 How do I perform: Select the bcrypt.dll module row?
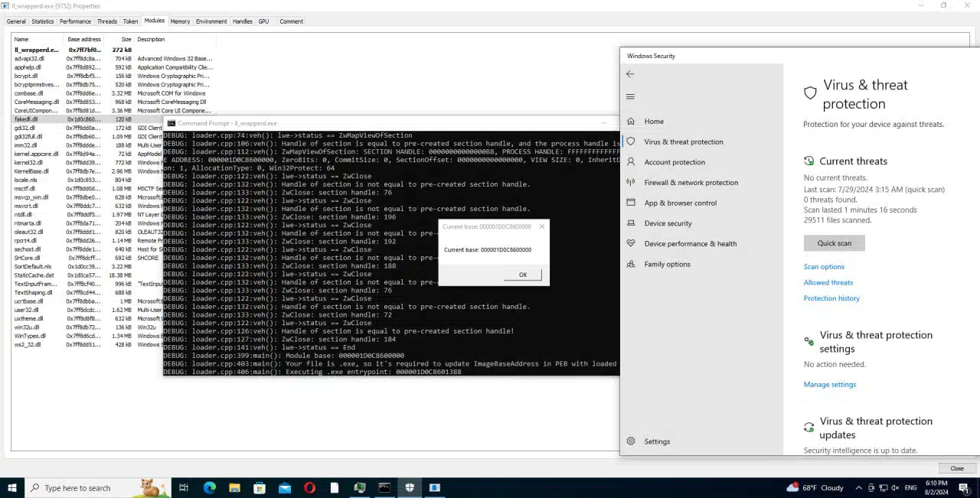113,76
